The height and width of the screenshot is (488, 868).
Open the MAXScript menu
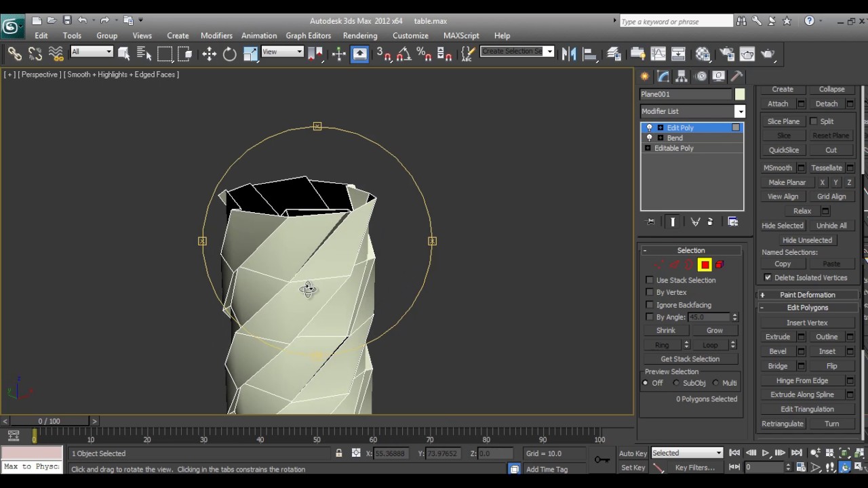(461, 35)
